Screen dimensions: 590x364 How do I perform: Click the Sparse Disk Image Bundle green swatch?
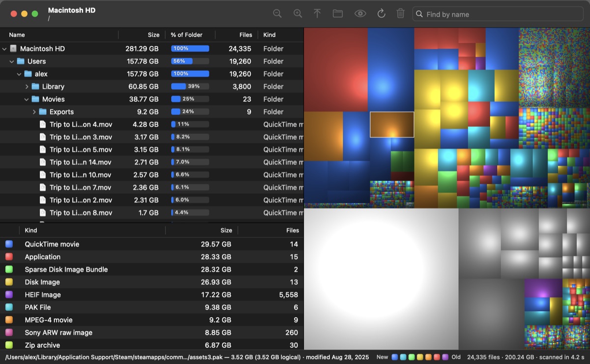pos(9,269)
